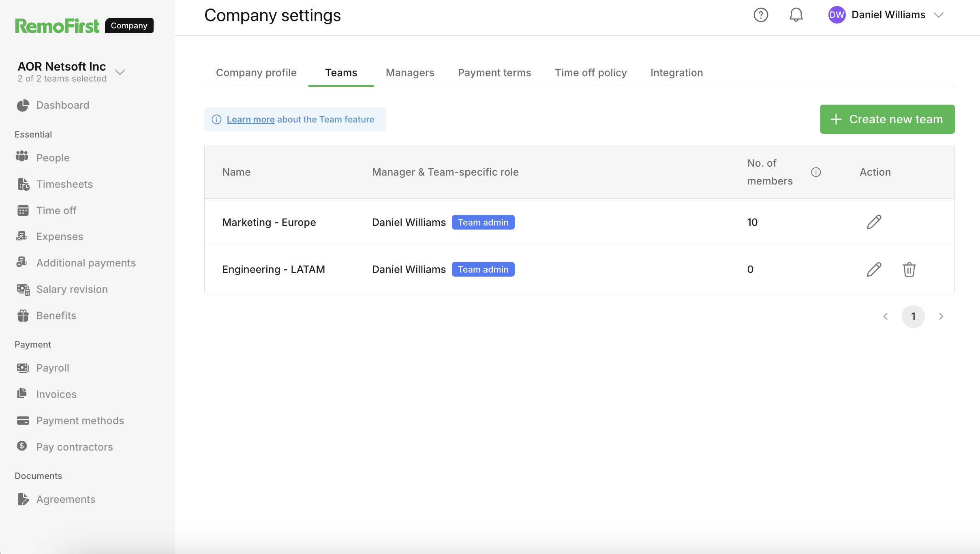Open Salary revision in sidebar
The height and width of the screenshot is (554, 980).
(x=72, y=289)
